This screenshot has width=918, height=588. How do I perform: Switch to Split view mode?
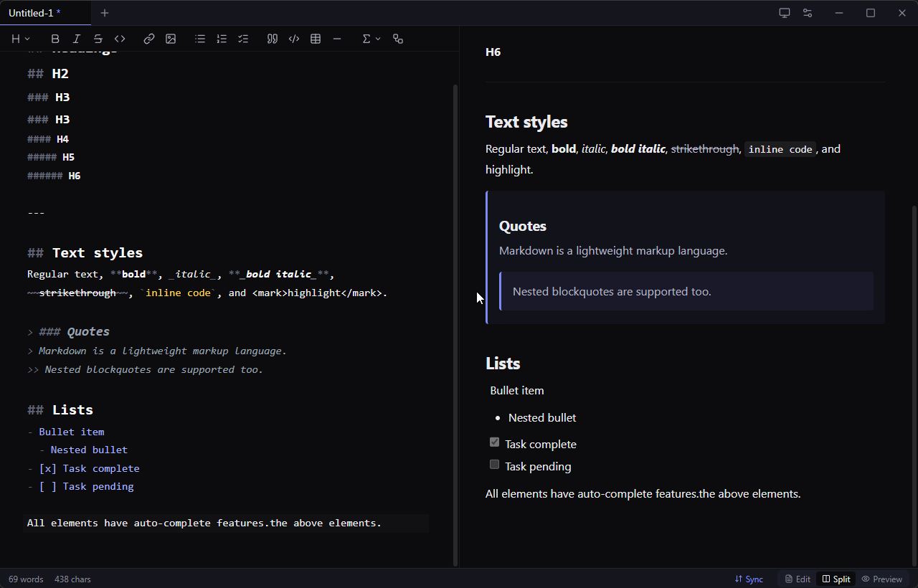[836, 579]
